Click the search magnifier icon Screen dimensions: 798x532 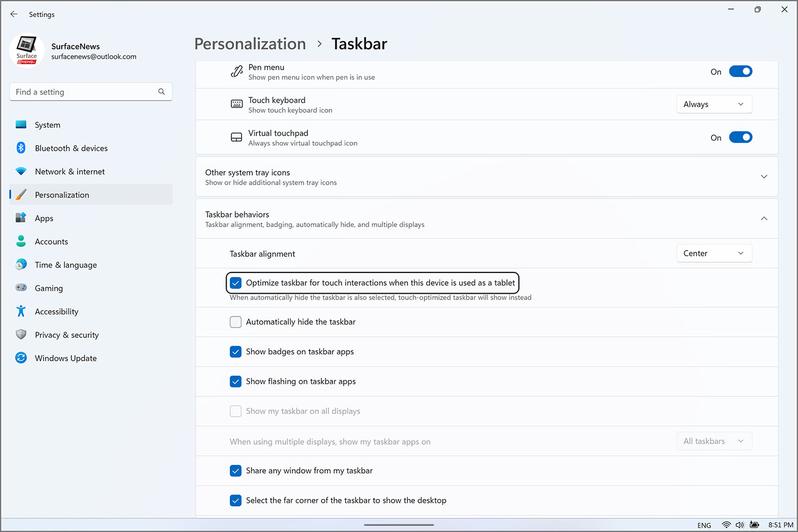162,92
